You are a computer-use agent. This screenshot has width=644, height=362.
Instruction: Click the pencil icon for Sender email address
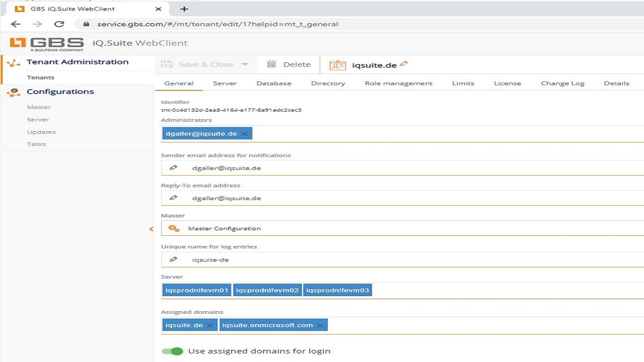(x=174, y=168)
